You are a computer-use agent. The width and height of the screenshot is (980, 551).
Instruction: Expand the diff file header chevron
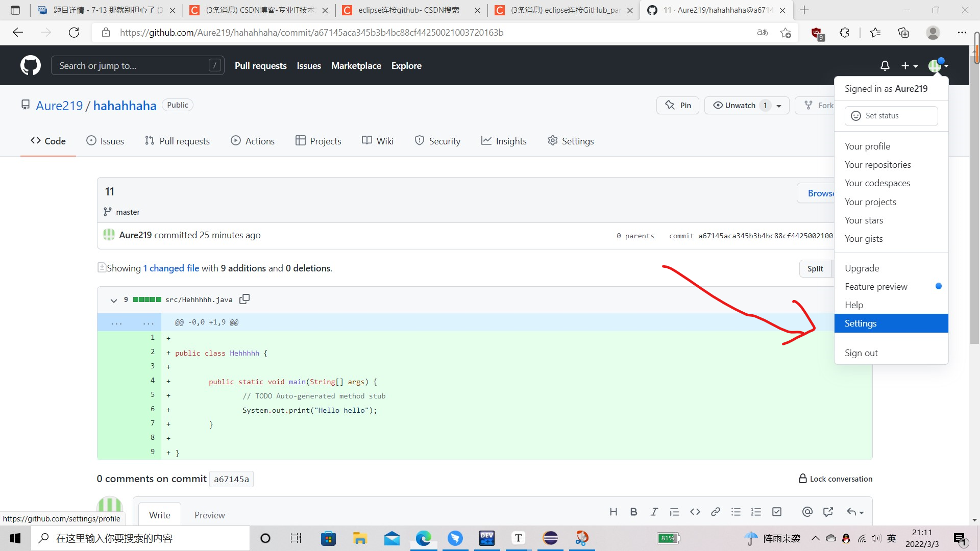[113, 299]
